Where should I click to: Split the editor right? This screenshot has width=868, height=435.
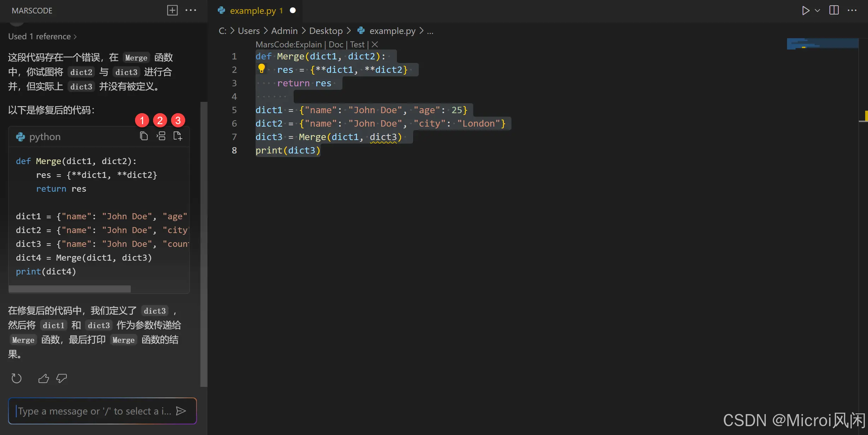[834, 10]
